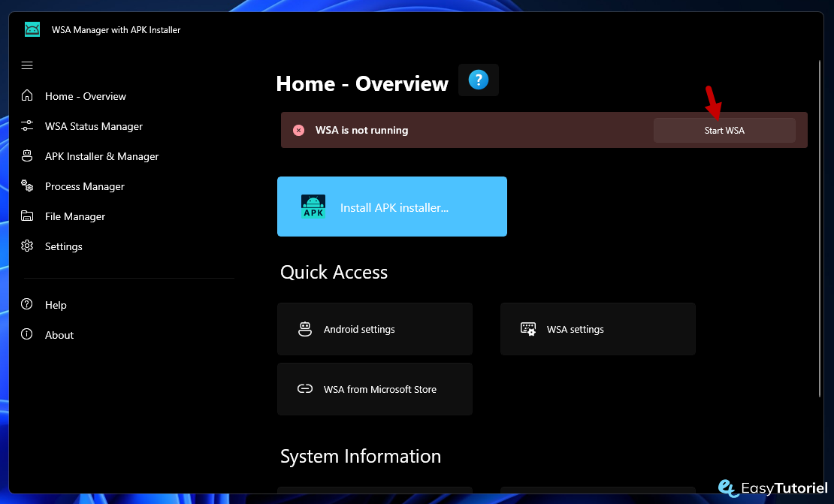Click the APK Installer robot icon in sidebar
This screenshot has width=834, height=504.
pyautogui.click(x=27, y=155)
